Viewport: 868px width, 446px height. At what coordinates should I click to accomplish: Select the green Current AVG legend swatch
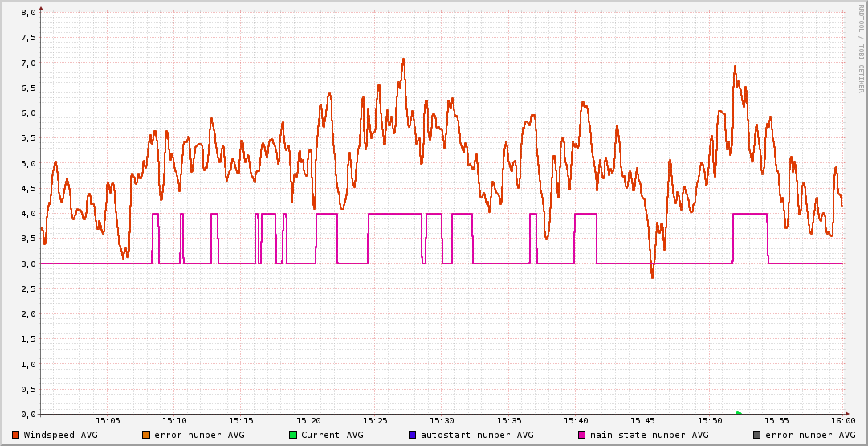[x=293, y=435]
